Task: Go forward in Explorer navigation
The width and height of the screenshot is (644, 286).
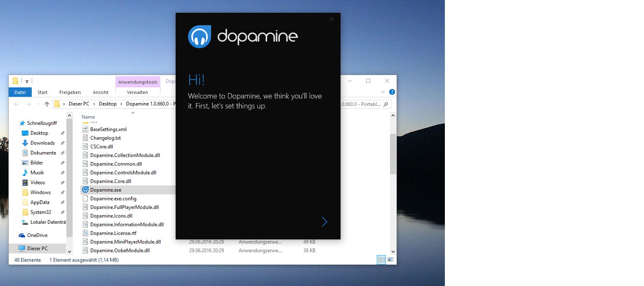Action: [x=28, y=104]
